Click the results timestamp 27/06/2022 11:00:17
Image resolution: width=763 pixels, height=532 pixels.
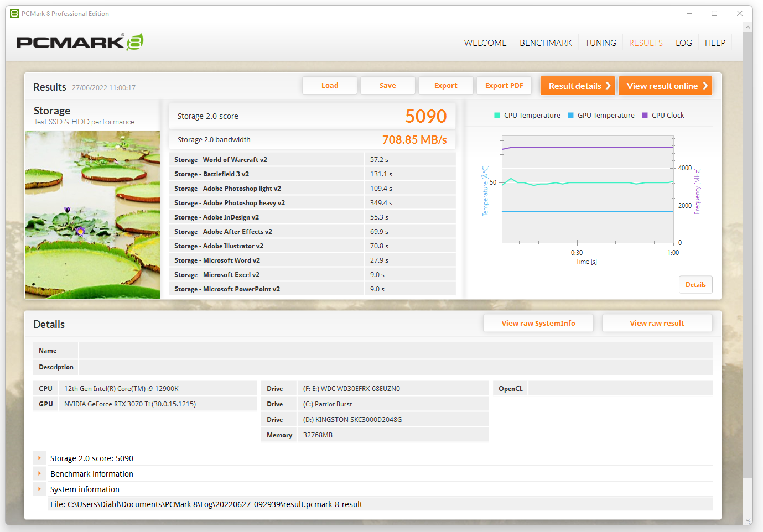103,88
